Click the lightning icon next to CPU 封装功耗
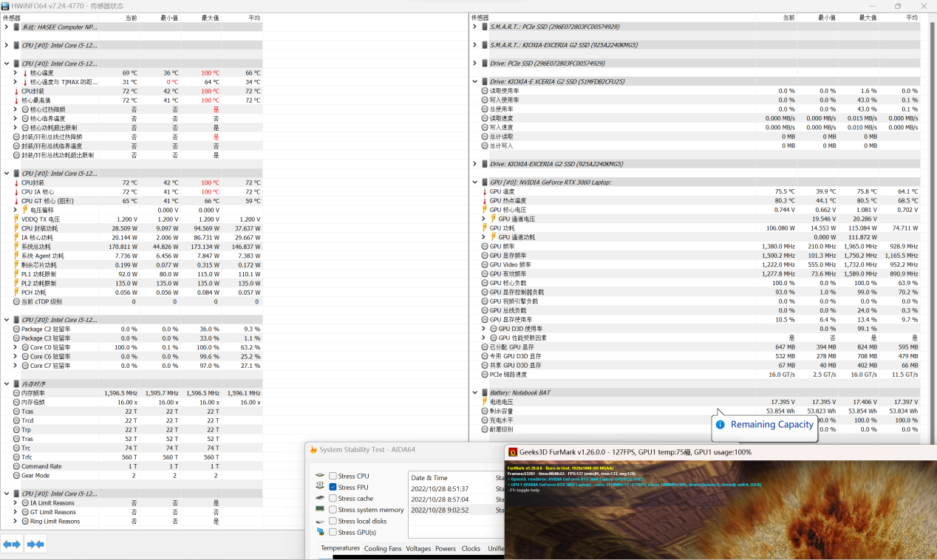Viewport: 937px width, 560px height. (16, 228)
